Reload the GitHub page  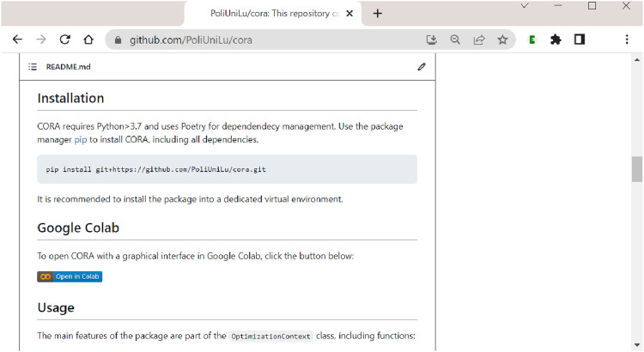coord(65,39)
